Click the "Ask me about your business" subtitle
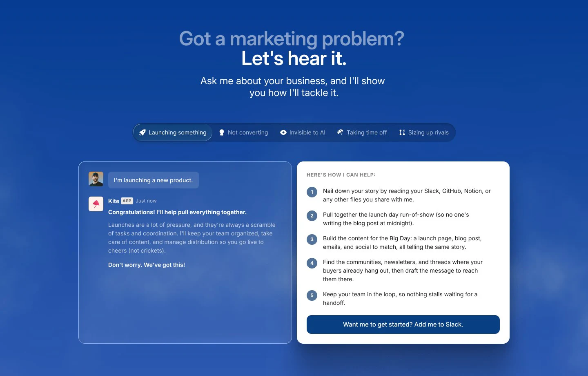 click(293, 87)
